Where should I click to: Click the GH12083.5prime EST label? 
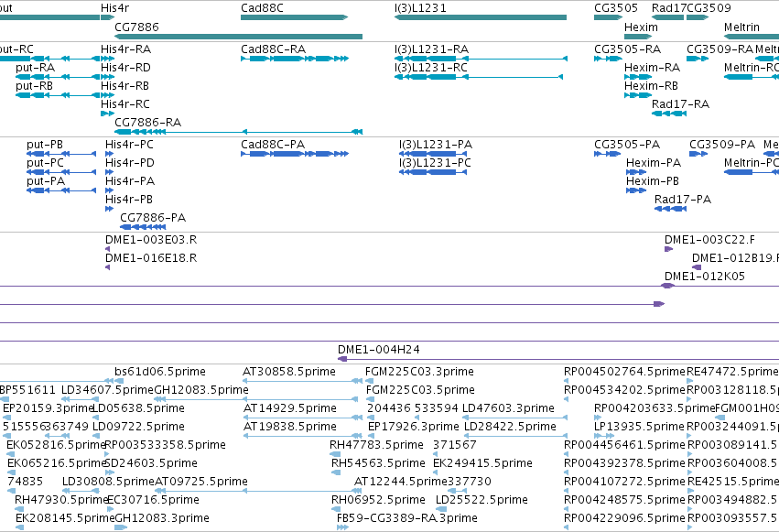coord(201,390)
